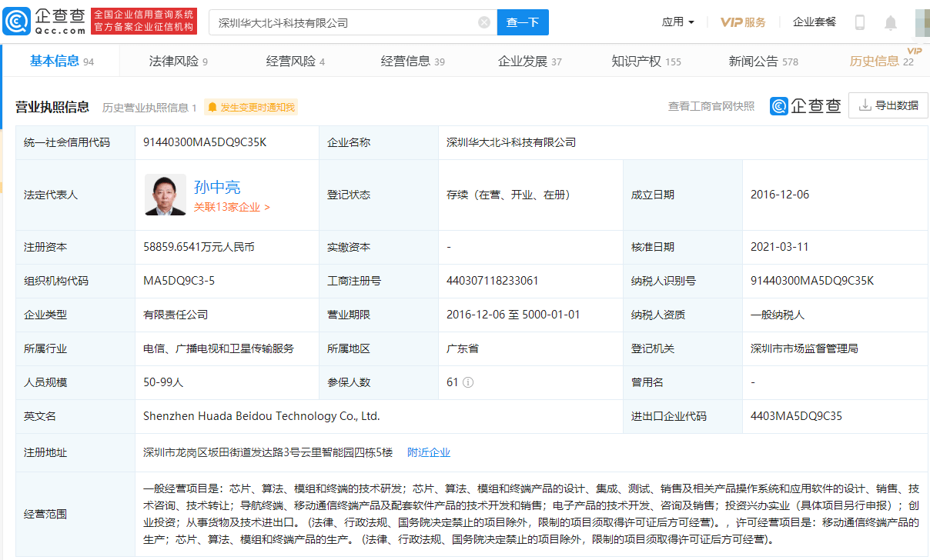Select business term 2016-12-06 至 5000-01-01
Viewport: 930px width, 560px height.
point(514,315)
